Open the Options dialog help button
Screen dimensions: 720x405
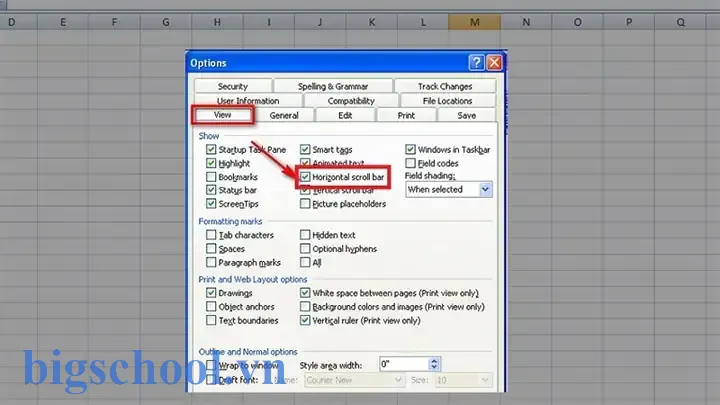point(476,62)
